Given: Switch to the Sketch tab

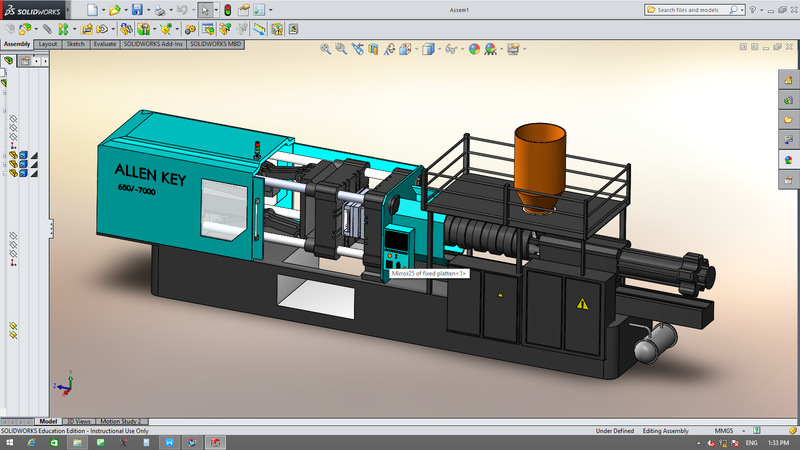Looking at the screenshot, I should (x=76, y=44).
